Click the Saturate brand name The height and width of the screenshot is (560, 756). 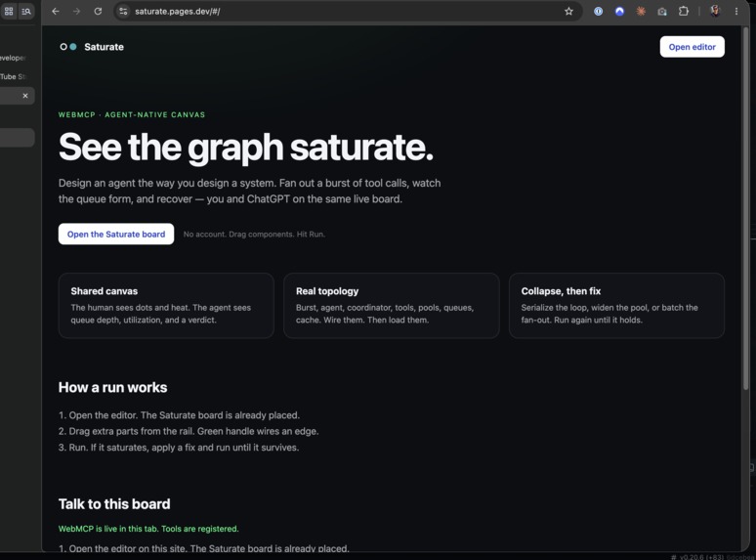point(104,47)
